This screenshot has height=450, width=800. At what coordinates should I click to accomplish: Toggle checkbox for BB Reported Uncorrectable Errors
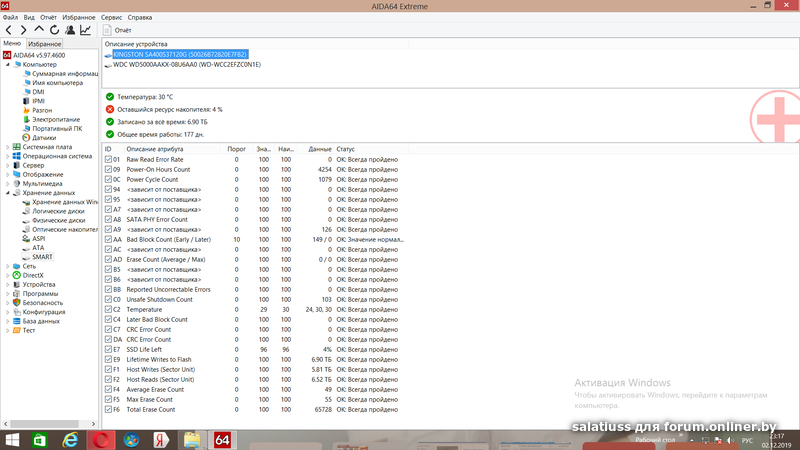108,289
